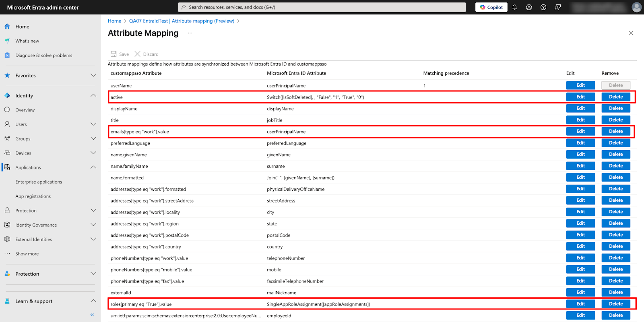Collapse the Identity section chevron

[93, 96]
